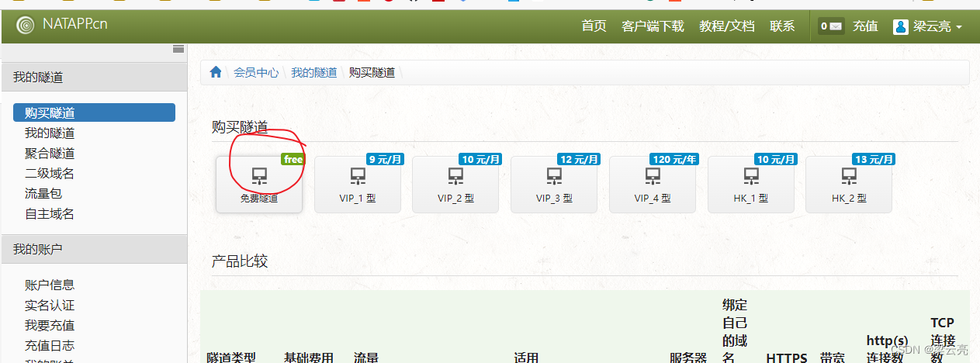Go to 我的隧道 breadcrumb
Image resolution: width=980 pixels, height=363 pixels.
click(313, 72)
